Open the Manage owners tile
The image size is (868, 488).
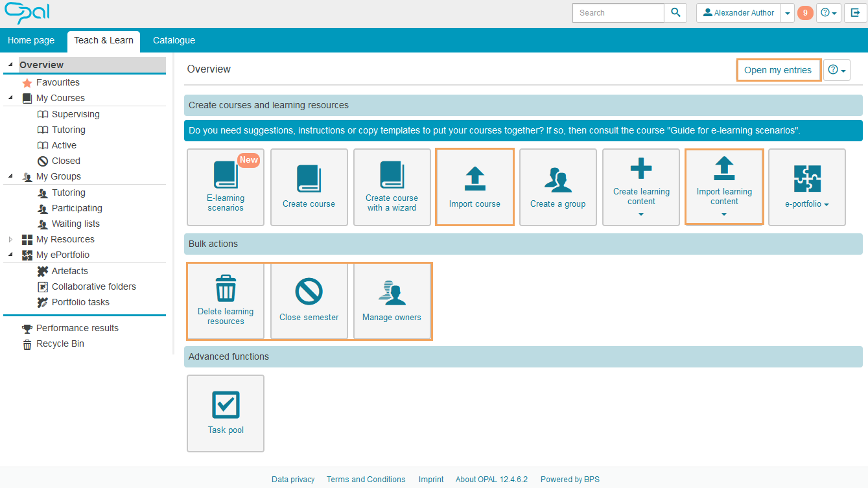point(392,301)
